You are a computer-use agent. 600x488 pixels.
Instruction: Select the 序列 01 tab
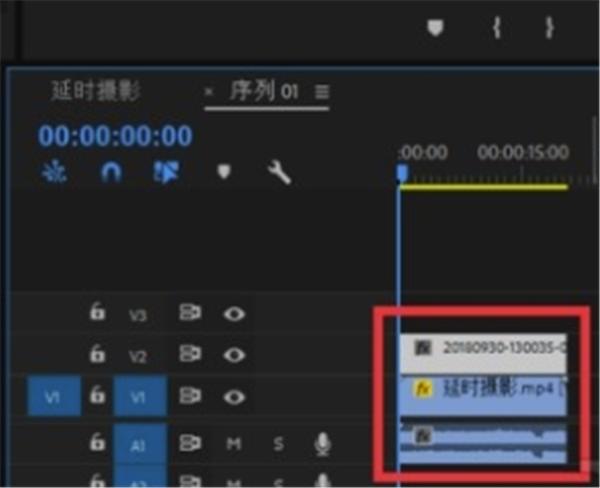(x=263, y=91)
